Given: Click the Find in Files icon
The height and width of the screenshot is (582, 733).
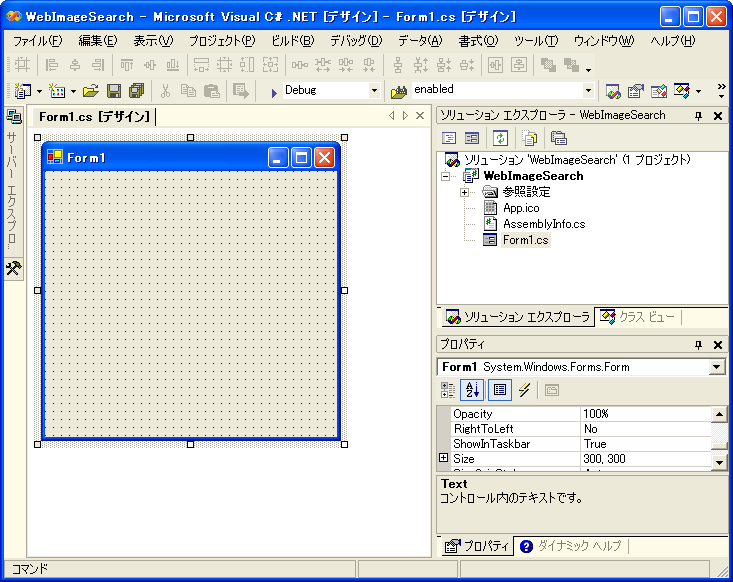Looking at the screenshot, I should click(398, 91).
